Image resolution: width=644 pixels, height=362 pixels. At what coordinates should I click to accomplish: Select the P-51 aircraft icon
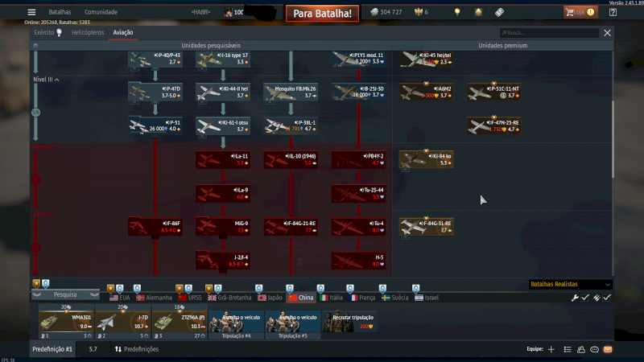138,126
